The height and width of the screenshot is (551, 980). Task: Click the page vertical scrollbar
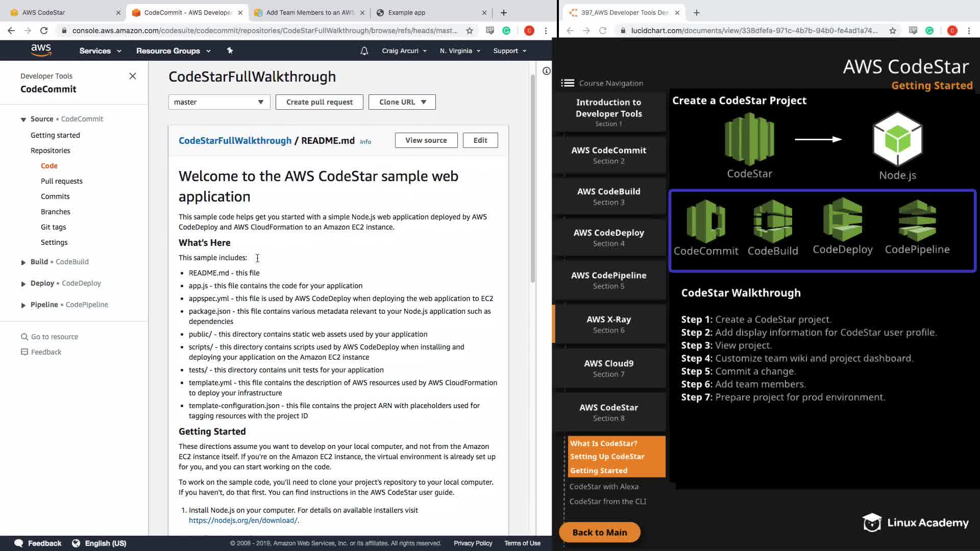pos(533,179)
